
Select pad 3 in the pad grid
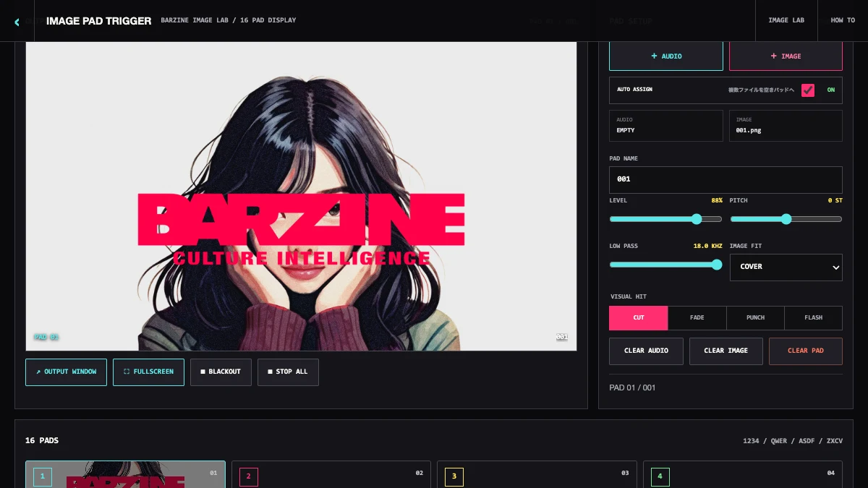[537, 474]
